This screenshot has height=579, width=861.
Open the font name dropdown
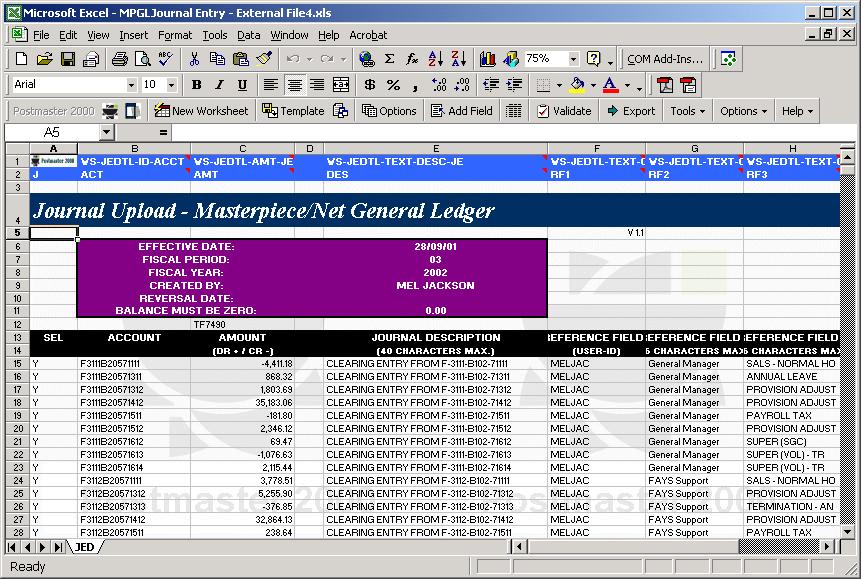point(131,85)
